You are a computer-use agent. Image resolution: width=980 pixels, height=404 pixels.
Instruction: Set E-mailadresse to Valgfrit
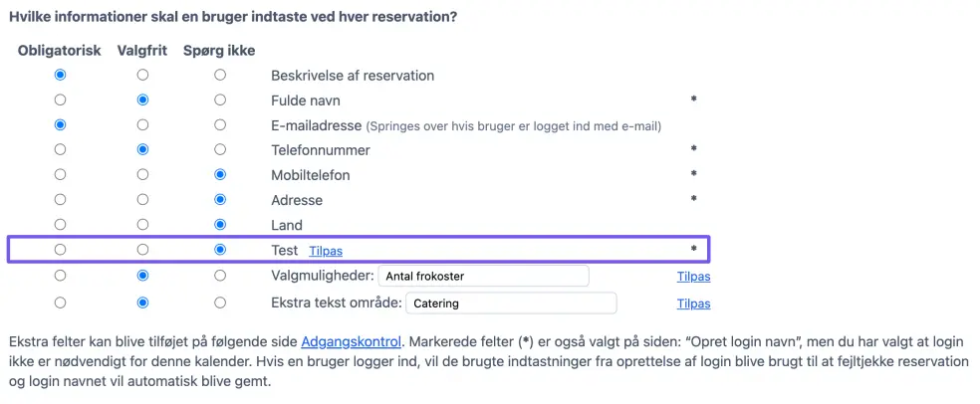tap(142, 125)
